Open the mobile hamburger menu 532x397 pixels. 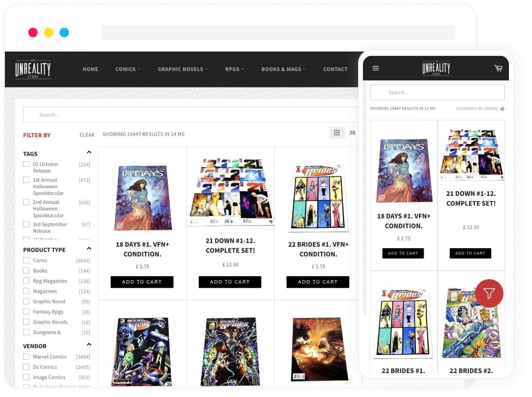(375, 68)
